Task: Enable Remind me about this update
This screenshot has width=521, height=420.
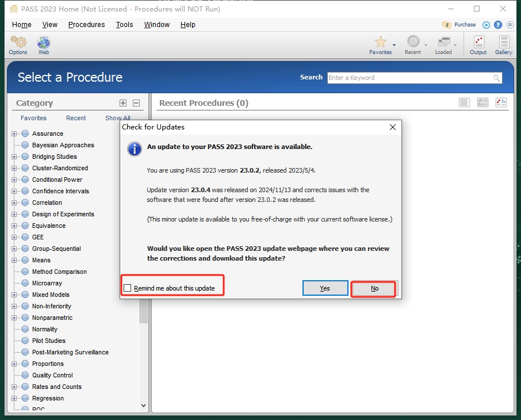Action: point(127,288)
